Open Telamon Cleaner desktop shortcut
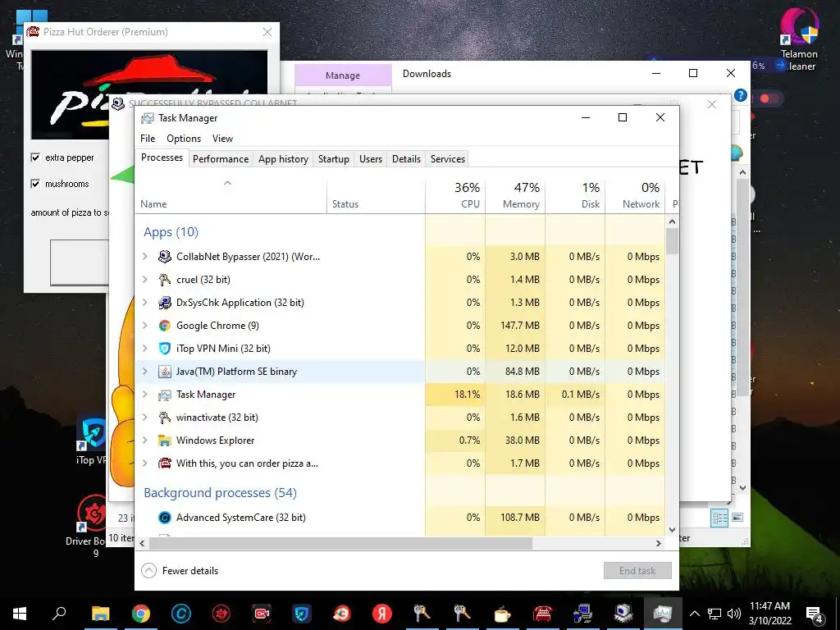The width and height of the screenshot is (840, 630). click(x=799, y=39)
